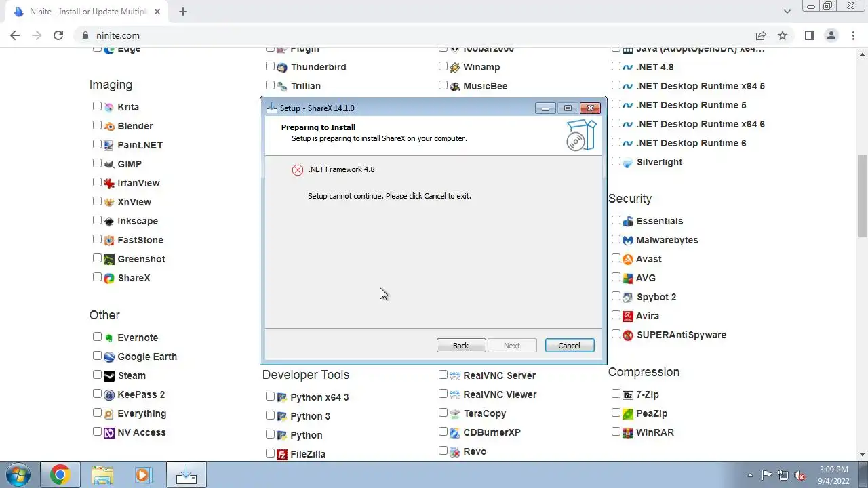Tick the Trillian checkbox

270,85
